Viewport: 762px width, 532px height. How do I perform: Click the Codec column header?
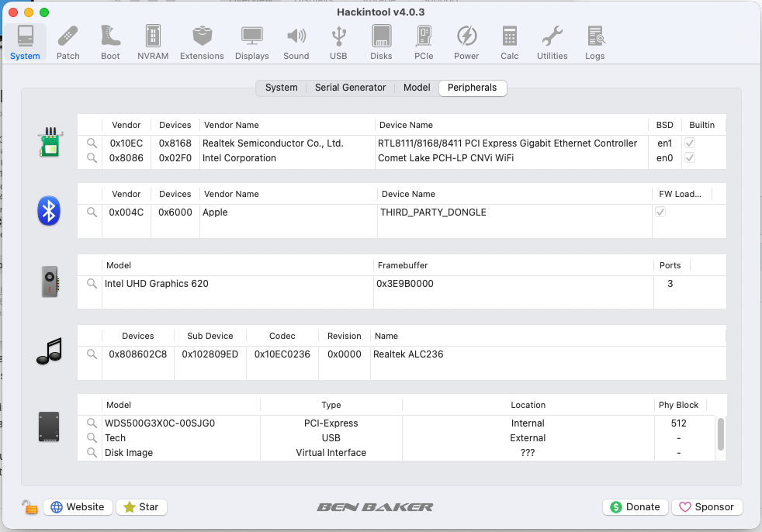[282, 337]
